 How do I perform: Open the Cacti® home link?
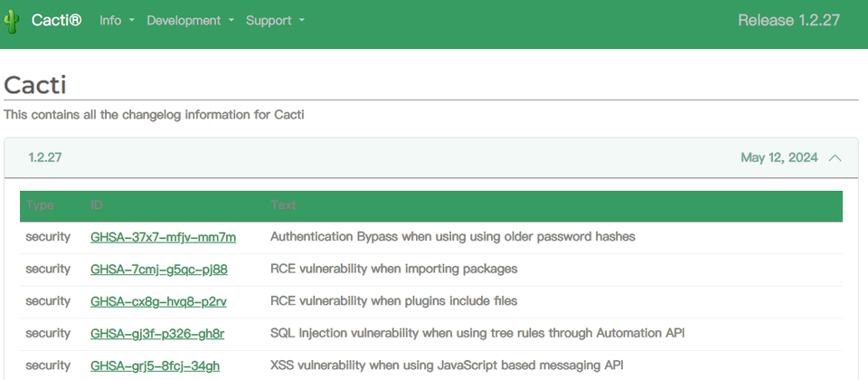tap(56, 21)
